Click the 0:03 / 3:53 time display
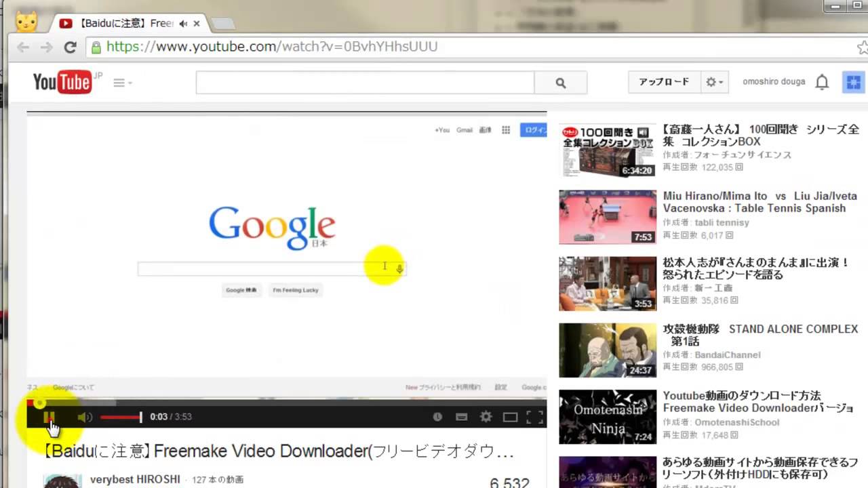 pyautogui.click(x=171, y=417)
